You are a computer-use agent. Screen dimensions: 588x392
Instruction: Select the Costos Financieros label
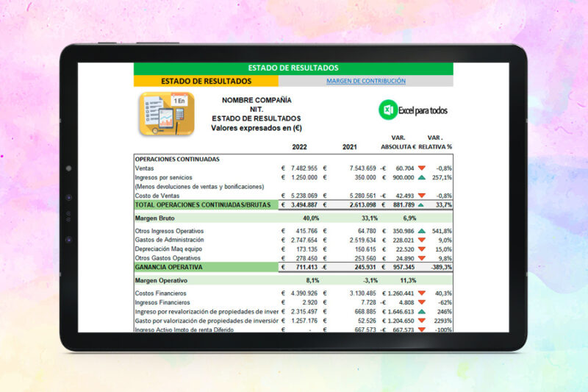click(x=160, y=293)
